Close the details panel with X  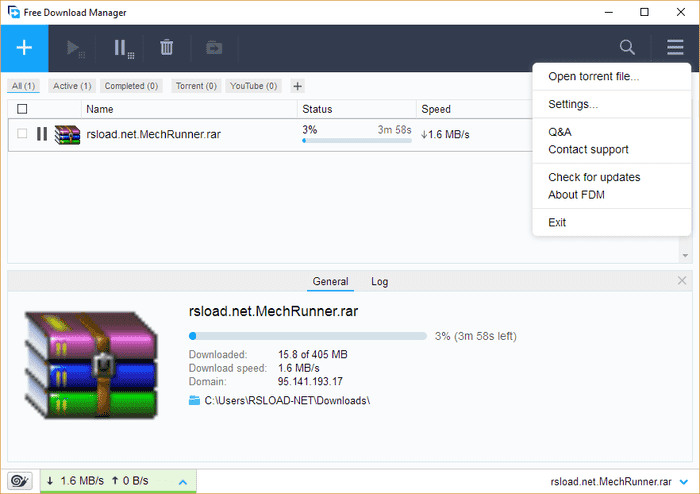click(682, 281)
